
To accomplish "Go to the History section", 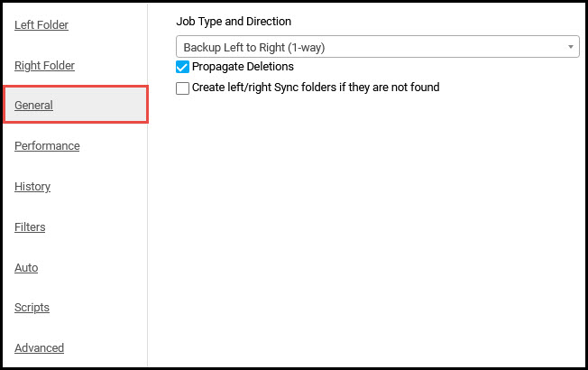I will 32,187.
